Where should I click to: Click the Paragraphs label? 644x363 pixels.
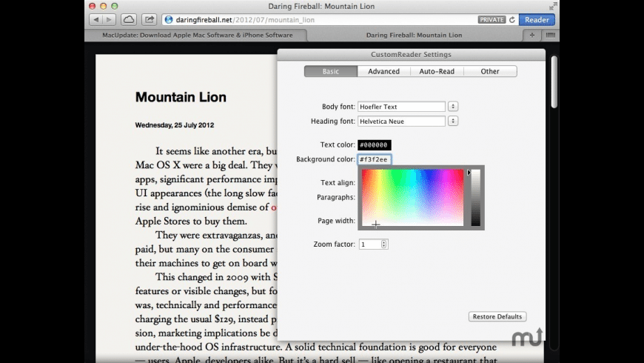[x=336, y=197]
